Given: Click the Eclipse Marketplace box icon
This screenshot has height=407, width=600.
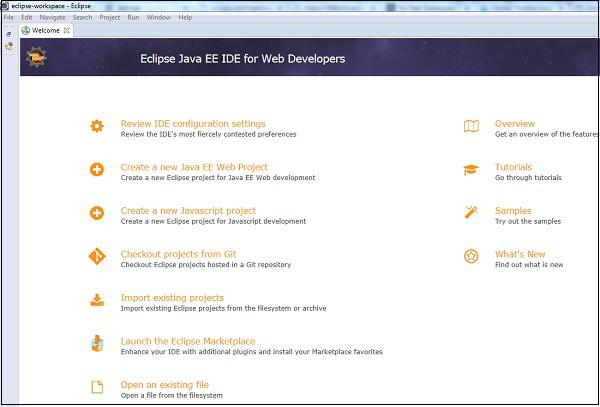Looking at the screenshot, I should pyautogui.click(x=97, y=344).
